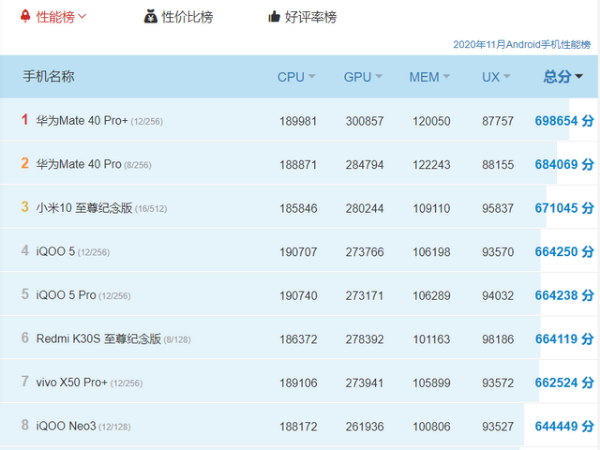This screenshot has height=450, width=600.
Task: Click rank number 5
Action: click(24, 294)
